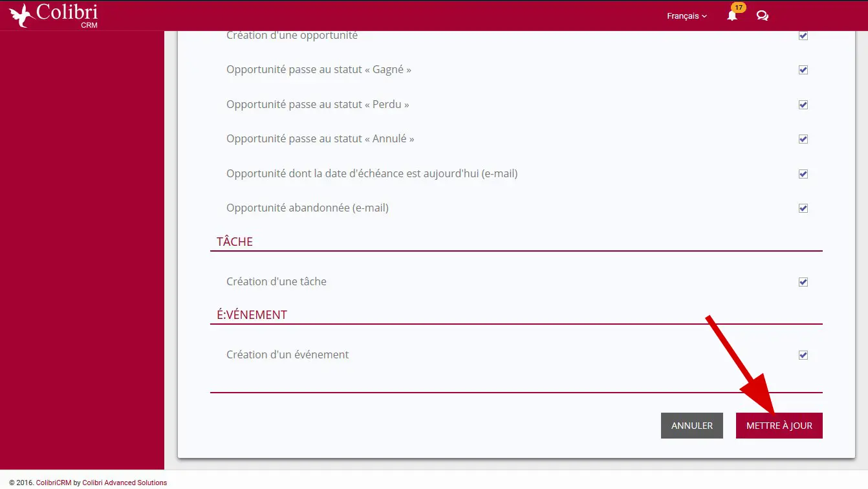Toggle "Opportunité abandonnée (e-mail)" checkbox
The image size is (868, 489).
[803, 208]
